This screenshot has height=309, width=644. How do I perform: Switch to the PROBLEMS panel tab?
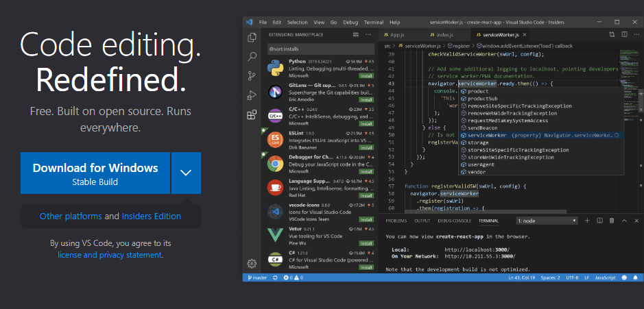396,221
